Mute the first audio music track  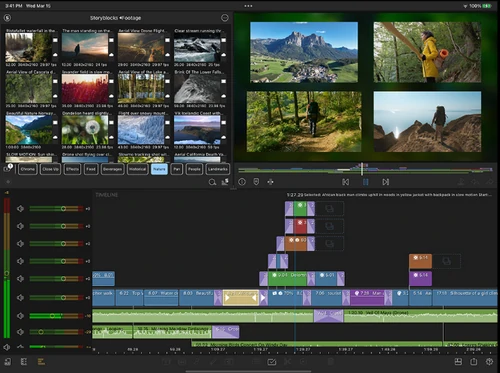20,315
